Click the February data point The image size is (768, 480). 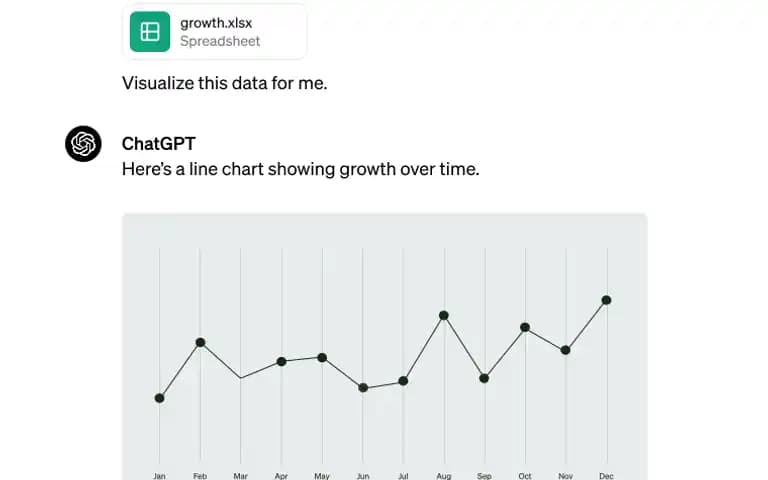coord(200,342)
